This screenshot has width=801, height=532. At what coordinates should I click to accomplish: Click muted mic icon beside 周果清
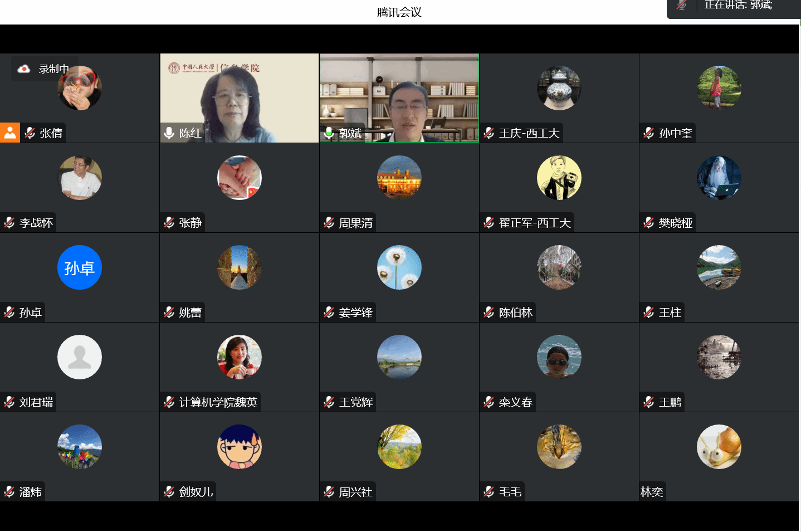(x=329, y=223)
